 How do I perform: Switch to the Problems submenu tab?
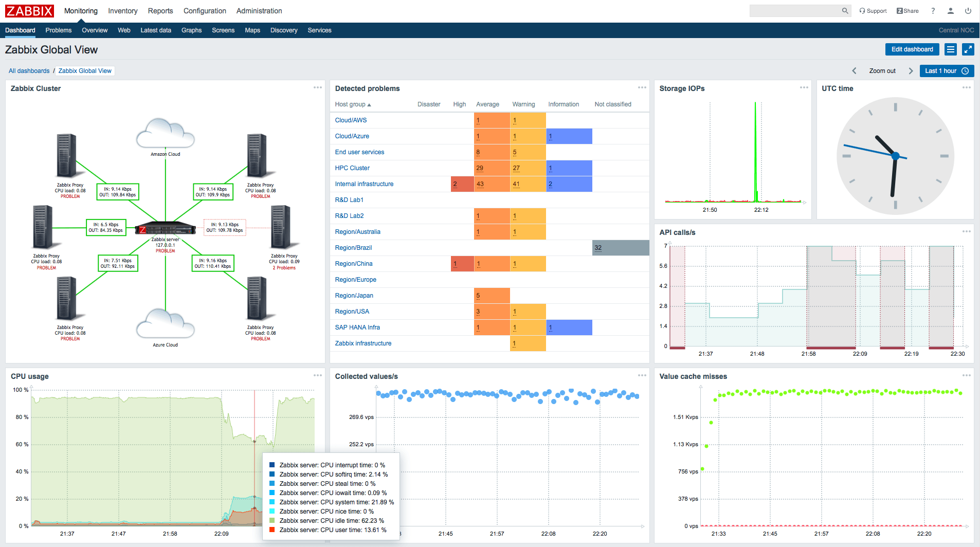[59, 30]
